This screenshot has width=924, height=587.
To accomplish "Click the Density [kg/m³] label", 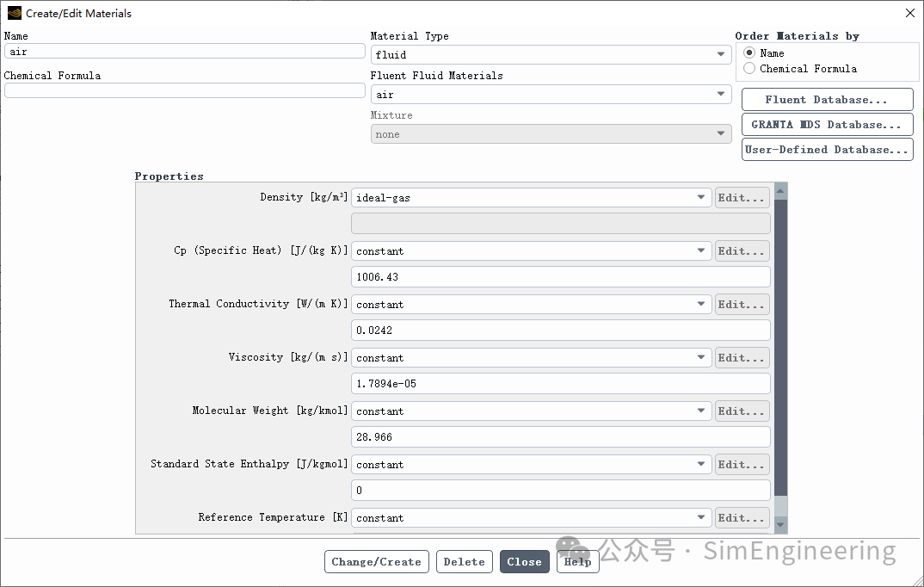I will (304, 197).
